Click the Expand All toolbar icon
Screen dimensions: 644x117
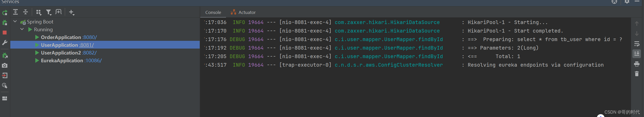[x=15, y=12]
